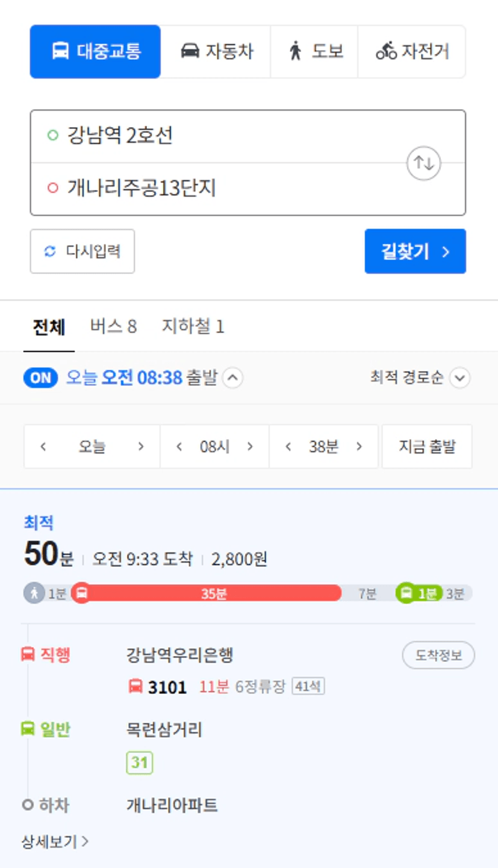Viewport: 498px width, 868px height.
Task: Select the walking (도보) travel mode
Action: tap(314, 52)
